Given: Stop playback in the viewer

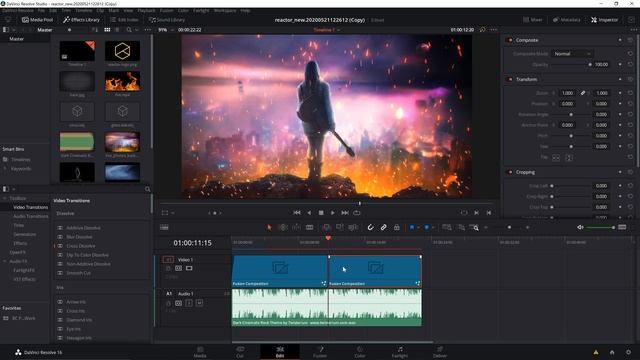Looking at the screenshot, I should pos(321,213).
